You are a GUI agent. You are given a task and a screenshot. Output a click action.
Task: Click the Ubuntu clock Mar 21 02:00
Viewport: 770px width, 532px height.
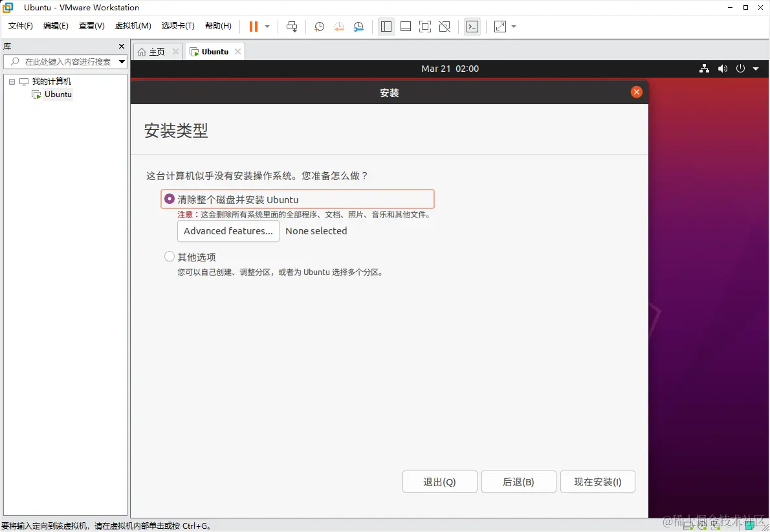click(450, 69)
